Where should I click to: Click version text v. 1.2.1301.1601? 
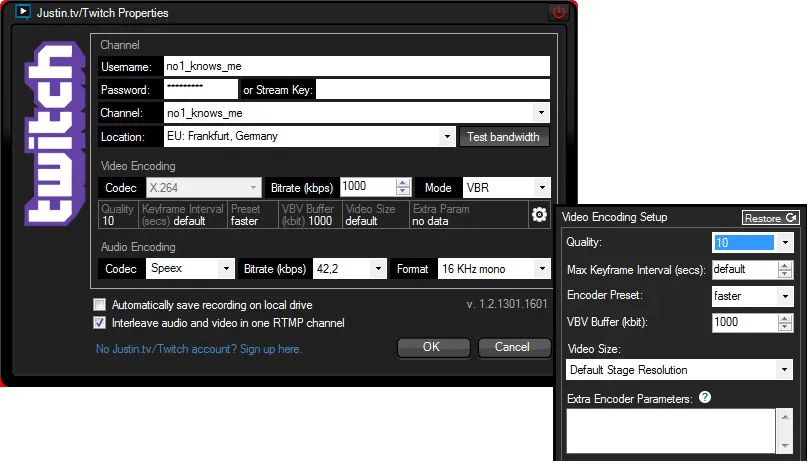click(x=507, y=304)
